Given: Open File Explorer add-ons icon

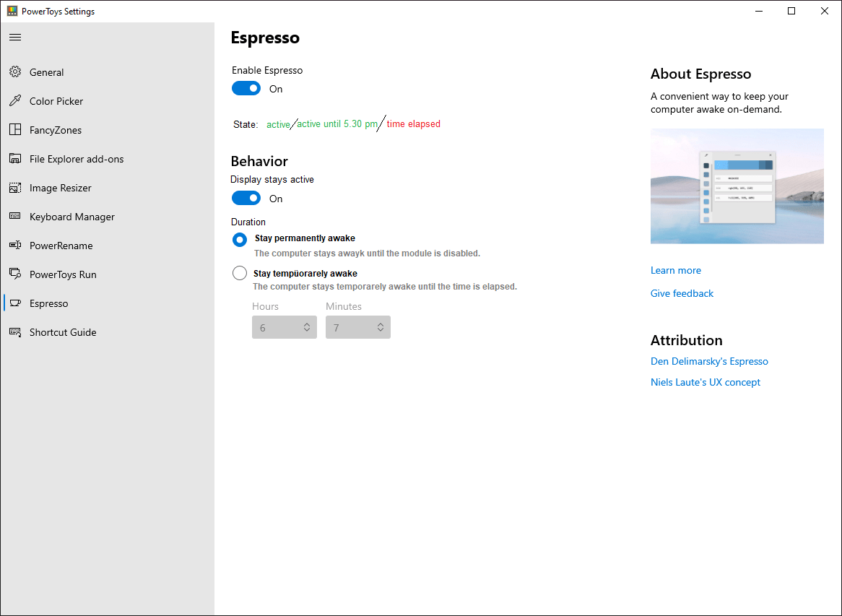Looking at the screenshot, I should click(15, 158).
